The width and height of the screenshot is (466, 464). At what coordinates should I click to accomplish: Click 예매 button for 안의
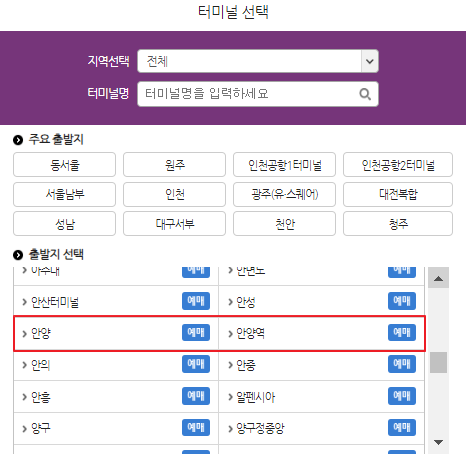click(196, 364)
